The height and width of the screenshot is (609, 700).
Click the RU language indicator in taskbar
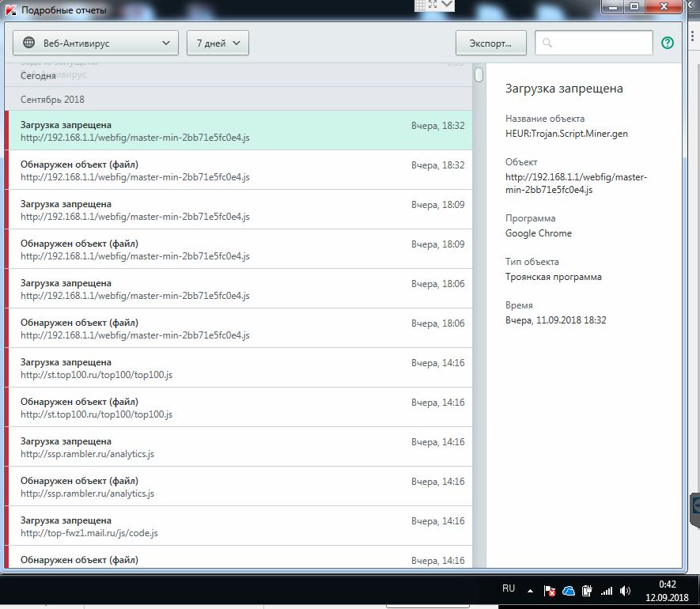[x=509, y=588]
